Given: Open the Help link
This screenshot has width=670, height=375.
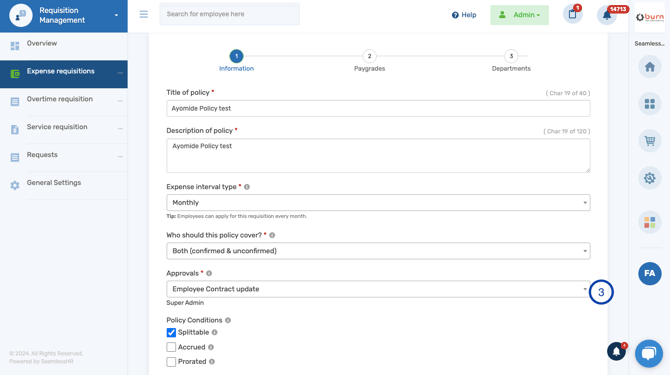Looking at the screenshot, I should (464, 15).
